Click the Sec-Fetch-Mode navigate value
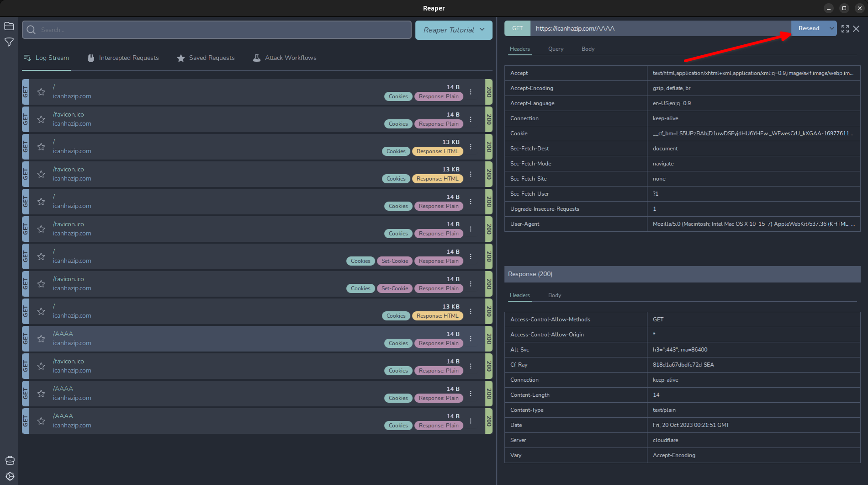The width and height of the screenshot is (868, 485). 663,164
